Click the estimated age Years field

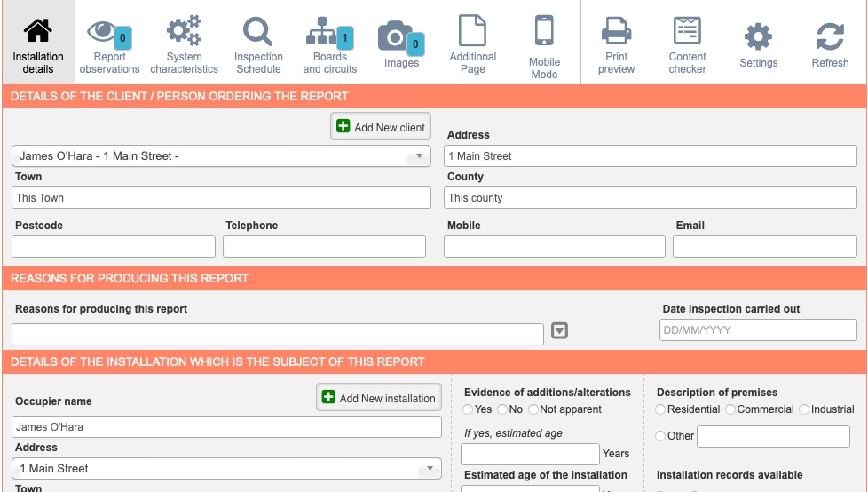(530, 455)
